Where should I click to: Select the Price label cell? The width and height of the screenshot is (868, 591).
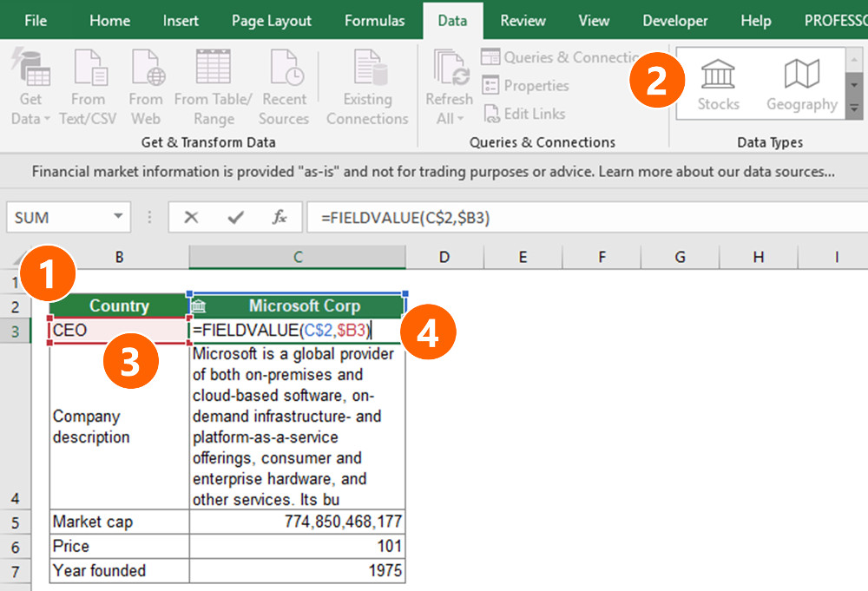click(119, 546)
